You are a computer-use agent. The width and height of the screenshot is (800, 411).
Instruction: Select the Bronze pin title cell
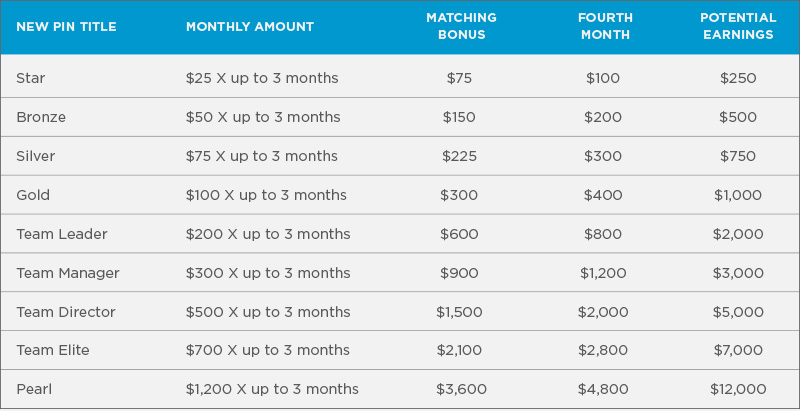41,117
